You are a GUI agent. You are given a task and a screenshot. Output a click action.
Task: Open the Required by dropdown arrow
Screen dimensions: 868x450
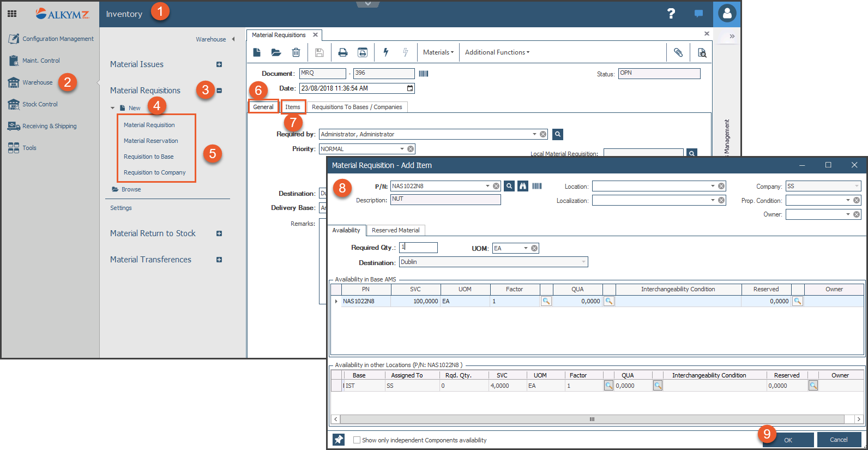tap(534, 134)
